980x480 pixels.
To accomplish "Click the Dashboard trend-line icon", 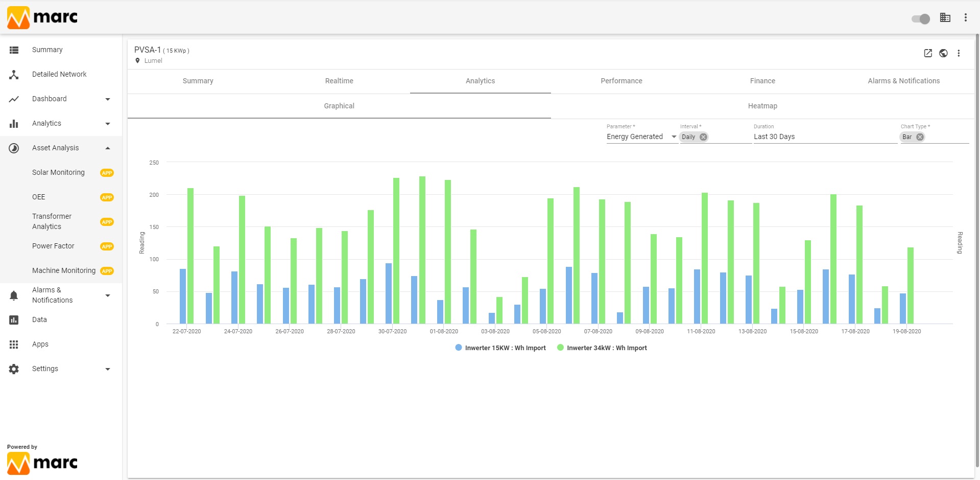I will coord(14,99).
